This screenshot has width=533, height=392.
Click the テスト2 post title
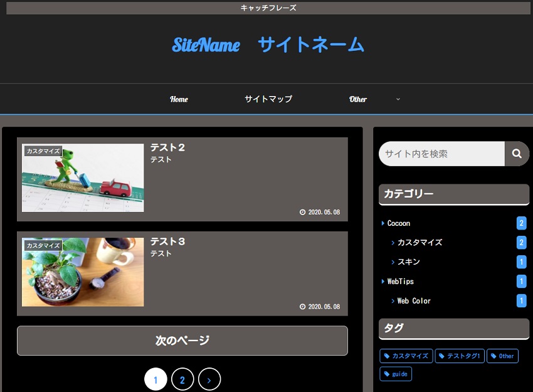point(167,147)
